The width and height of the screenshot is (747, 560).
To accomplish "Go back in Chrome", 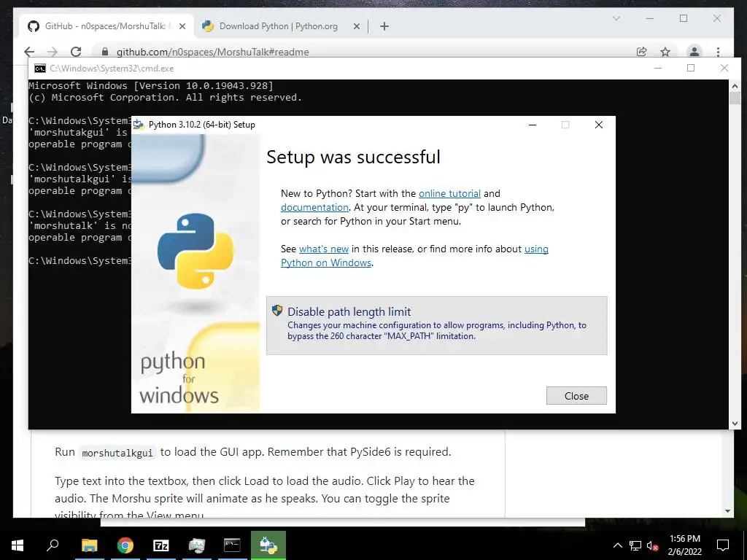I will tap(29, 52).
